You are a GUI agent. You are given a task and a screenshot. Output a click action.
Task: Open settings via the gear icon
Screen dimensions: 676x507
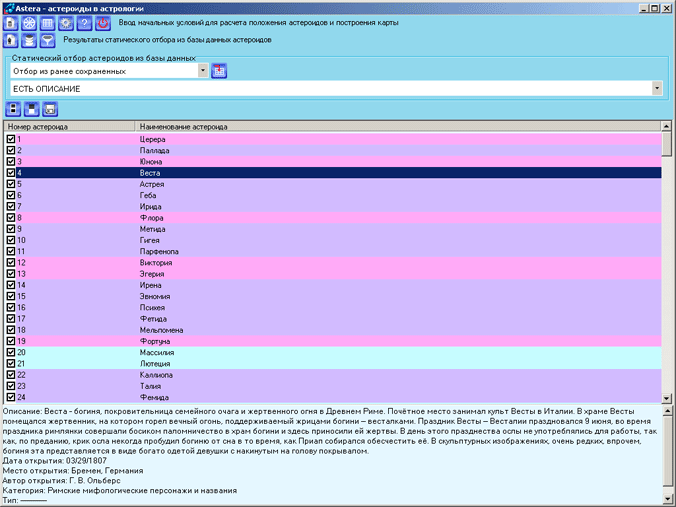coord(66,22)
